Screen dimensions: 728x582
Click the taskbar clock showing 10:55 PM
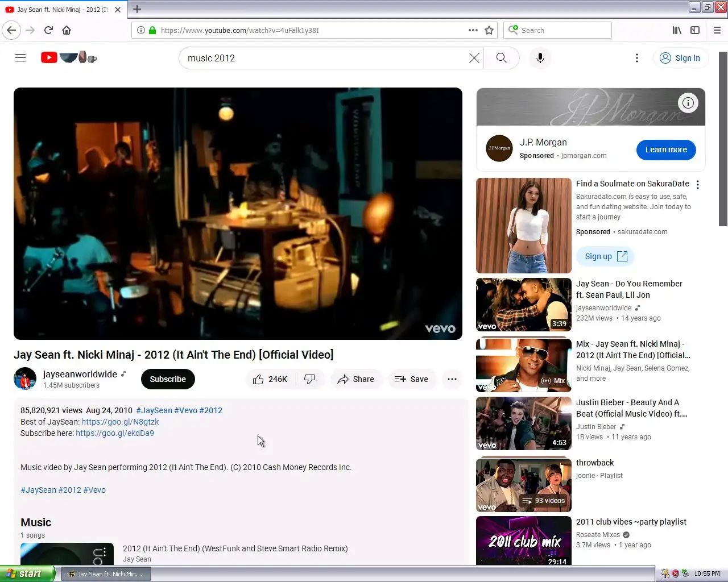707,574
